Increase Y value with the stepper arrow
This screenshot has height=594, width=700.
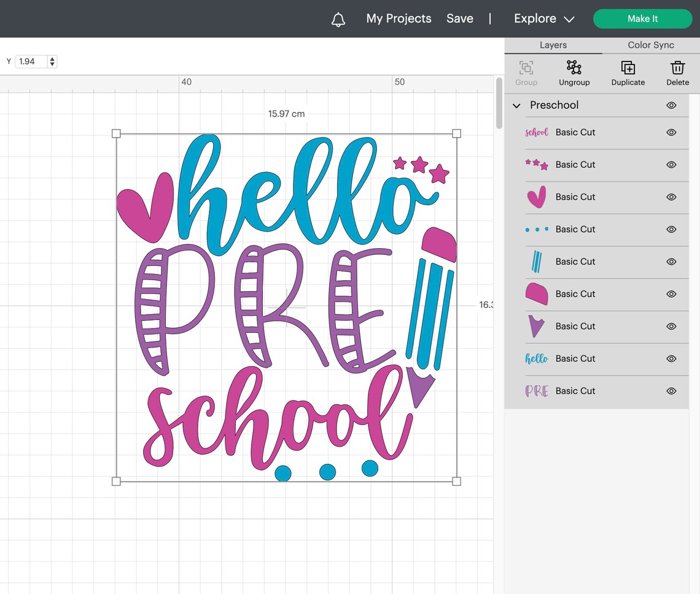(x=52, y=58)
